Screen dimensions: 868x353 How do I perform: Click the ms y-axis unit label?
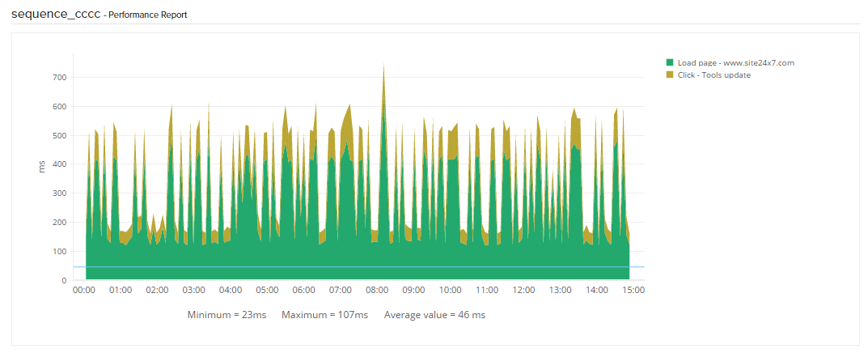point(42,167)
